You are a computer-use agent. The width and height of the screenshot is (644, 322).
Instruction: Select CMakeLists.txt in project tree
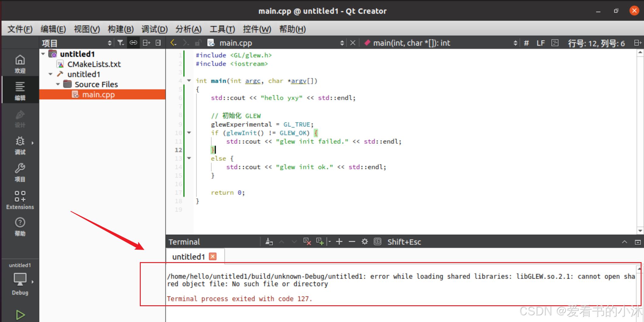pos(94,64)
